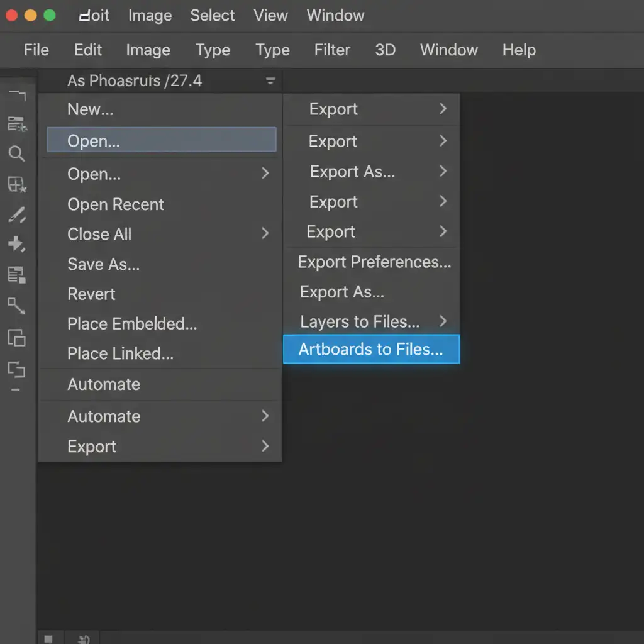The image size is (644, 644).
Task: Click the overlapping squares tool icon
Action: click(x=16, y=338)
